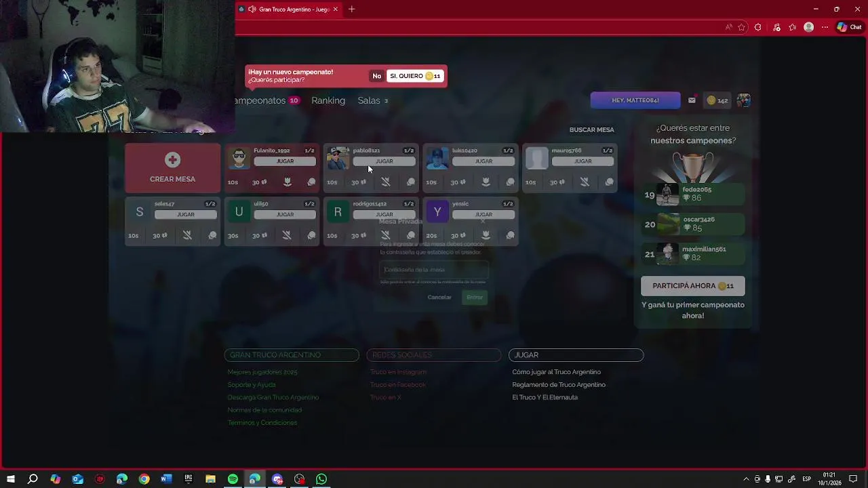
Task: Click the flower icon on Fulanito_1992's table
Action: 287,182
